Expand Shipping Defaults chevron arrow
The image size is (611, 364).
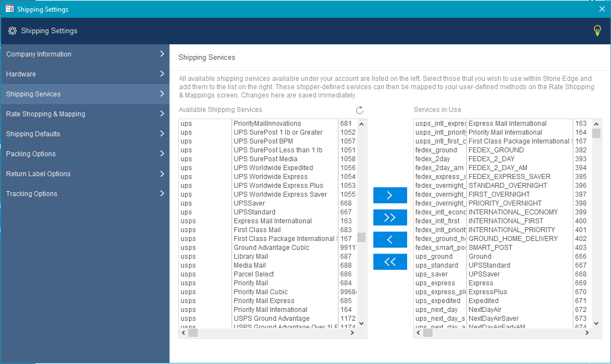162,134
